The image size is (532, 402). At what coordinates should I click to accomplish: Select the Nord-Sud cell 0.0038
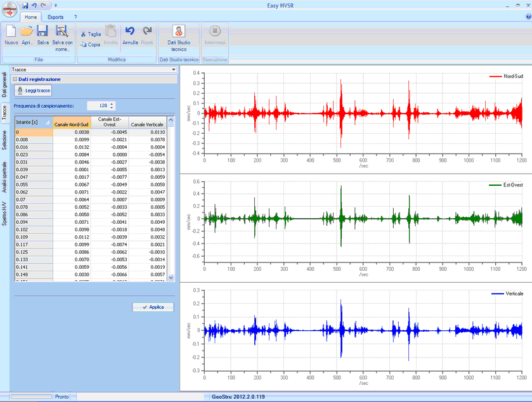click(72, 133)
